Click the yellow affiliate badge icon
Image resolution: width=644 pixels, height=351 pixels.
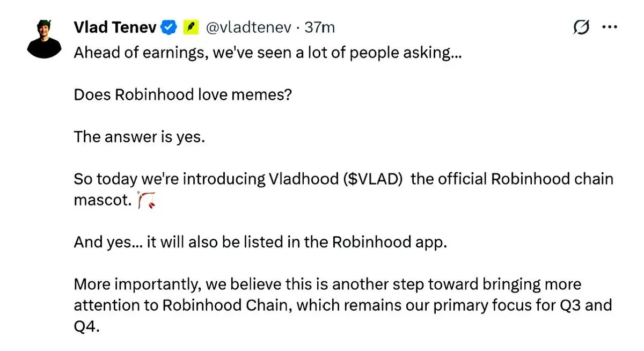click(192, 26)
